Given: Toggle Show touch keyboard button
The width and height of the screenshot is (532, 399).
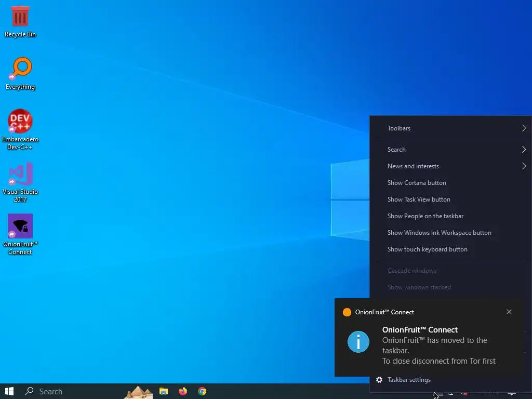Looking at the screenshot, I should point(450,249).
